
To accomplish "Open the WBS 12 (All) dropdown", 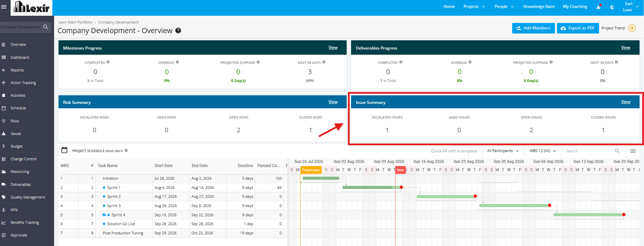I will [x=543, y=151].
